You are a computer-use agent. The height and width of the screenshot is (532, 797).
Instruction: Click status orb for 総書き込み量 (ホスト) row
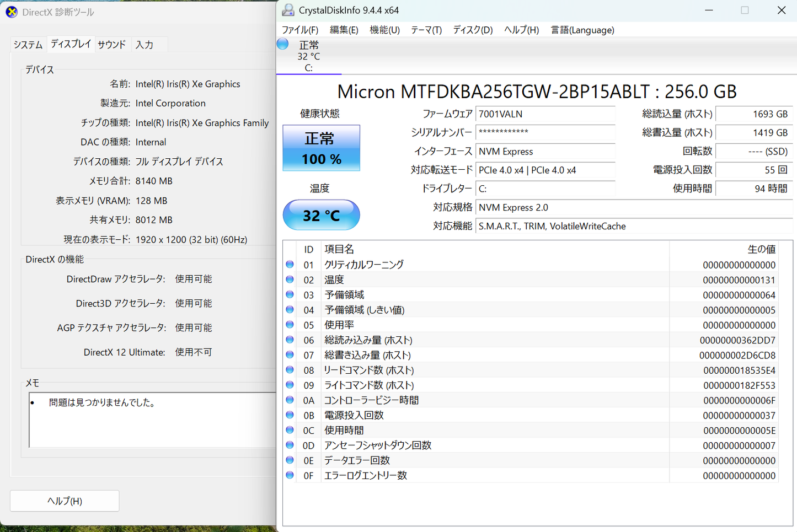coord(290,355)
